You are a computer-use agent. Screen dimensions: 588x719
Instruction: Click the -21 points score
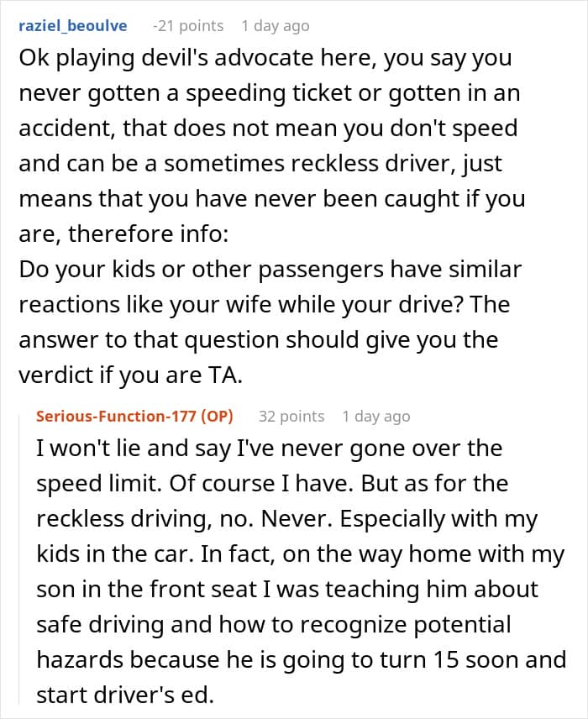[187, 26]
